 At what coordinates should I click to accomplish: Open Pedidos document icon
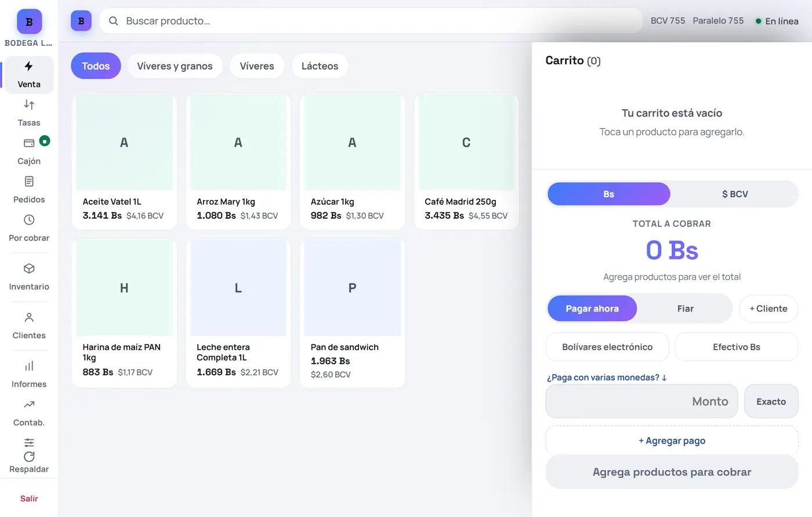pos(29,182)
